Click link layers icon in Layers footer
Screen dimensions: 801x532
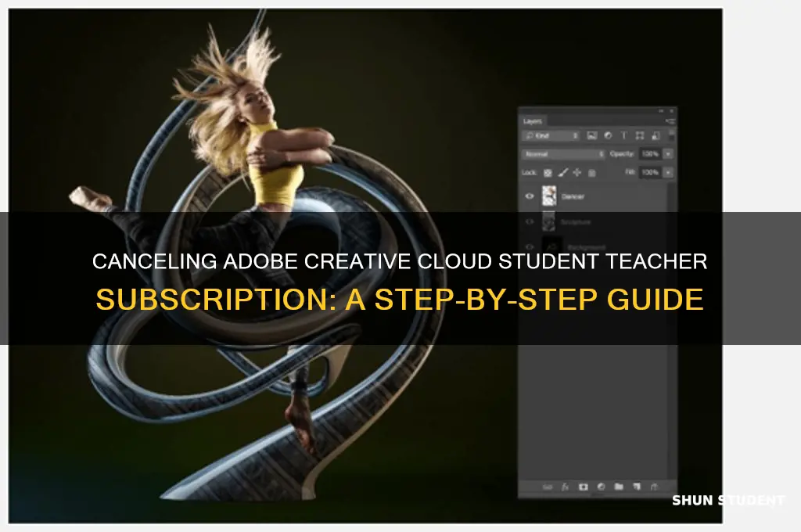[x=547, y=487]
